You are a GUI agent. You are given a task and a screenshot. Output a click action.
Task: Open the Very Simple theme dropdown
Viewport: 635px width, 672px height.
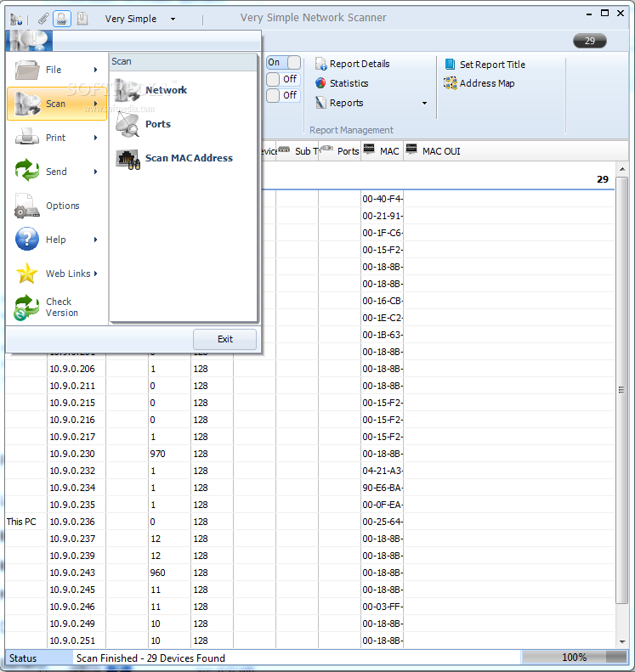pos(173,19)
